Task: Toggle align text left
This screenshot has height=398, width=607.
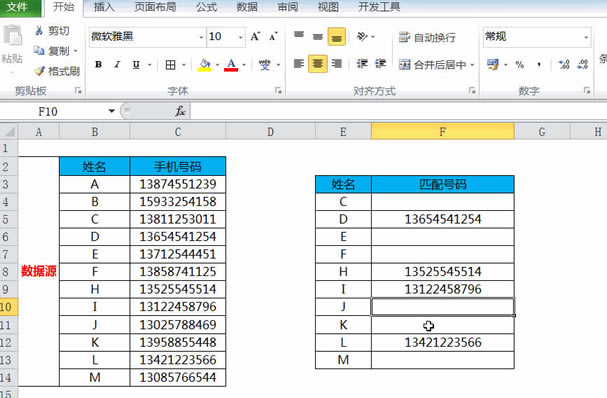Action: pos(299,63)
